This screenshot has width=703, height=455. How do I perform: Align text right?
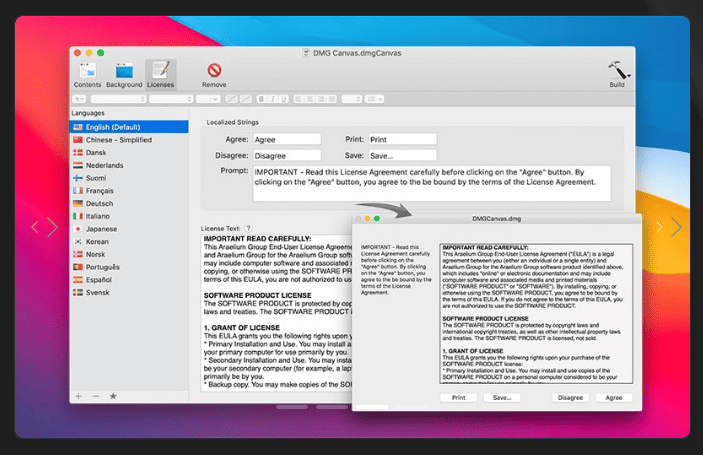point(320,99)
